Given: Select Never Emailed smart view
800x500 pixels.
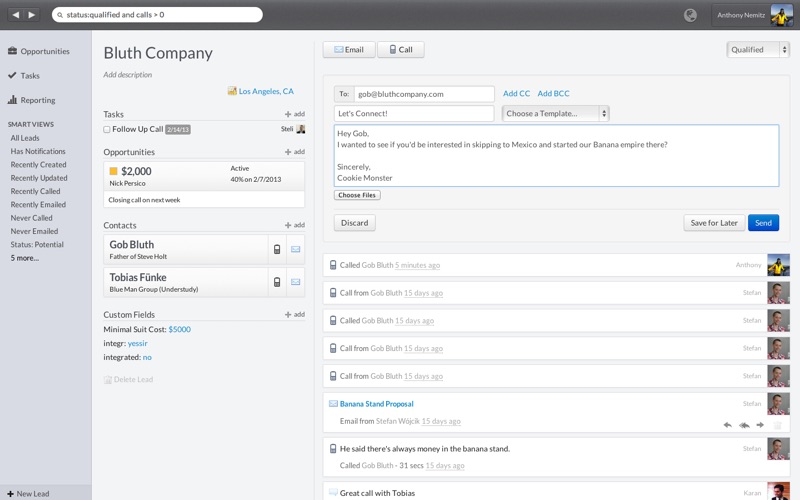Looking at the screenshot, I should pos(34,231).
